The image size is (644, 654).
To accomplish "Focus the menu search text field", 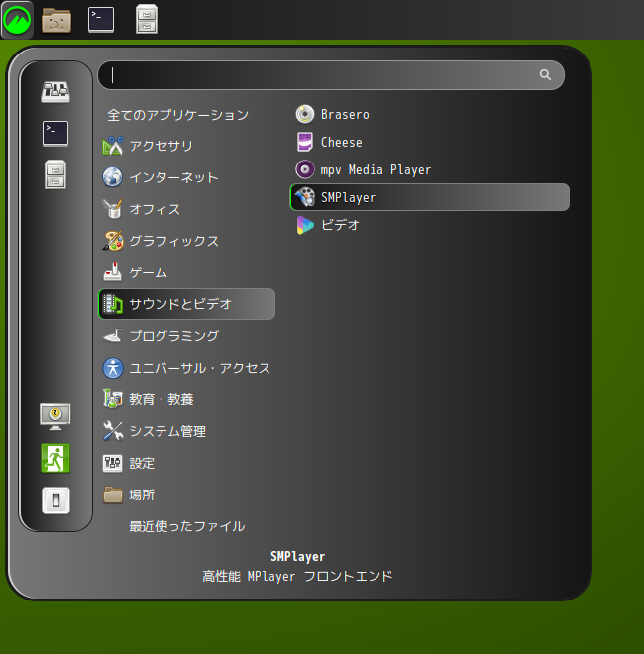I will (x=331, y=75).
